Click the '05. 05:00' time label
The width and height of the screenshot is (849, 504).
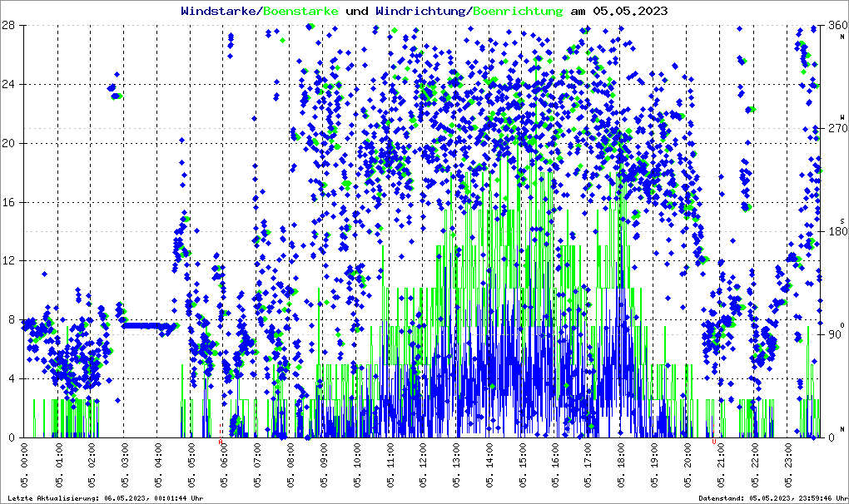pos(191,466)
